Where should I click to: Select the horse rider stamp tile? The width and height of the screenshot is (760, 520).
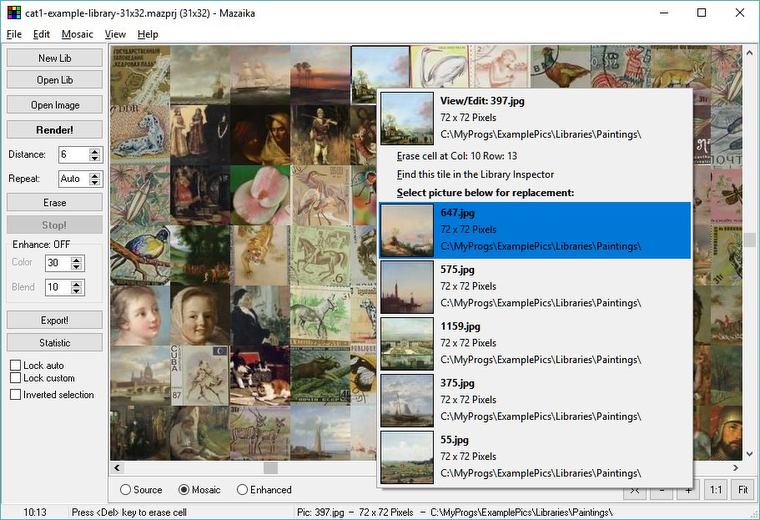320,255
